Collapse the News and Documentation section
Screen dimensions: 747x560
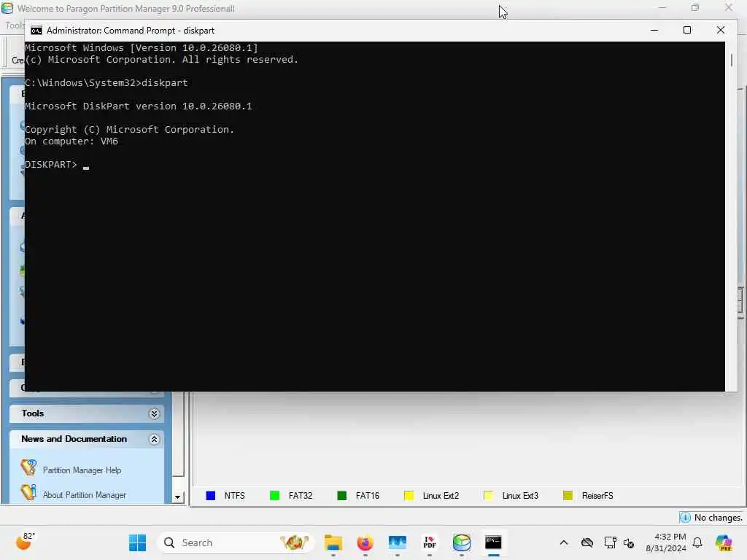tap(154, 439)
